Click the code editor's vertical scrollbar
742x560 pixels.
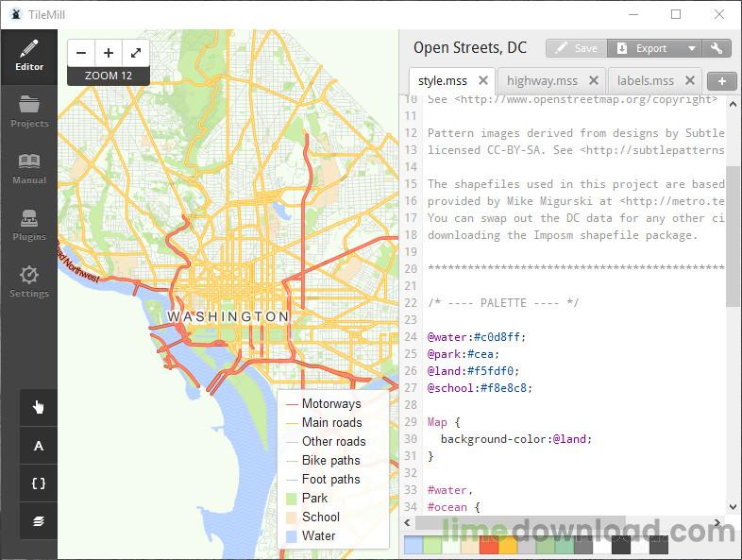[733, 236]
